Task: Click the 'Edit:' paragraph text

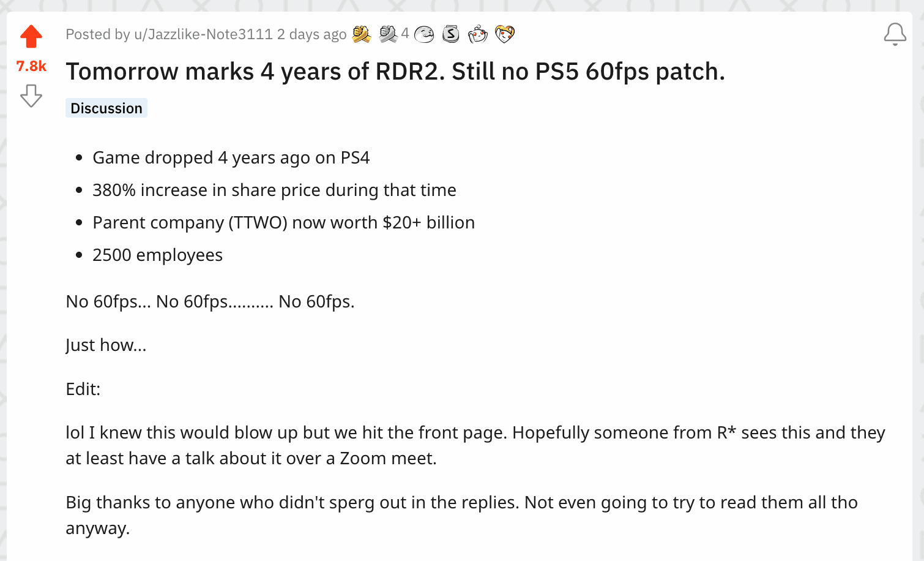Action: (x=83, y=389)
